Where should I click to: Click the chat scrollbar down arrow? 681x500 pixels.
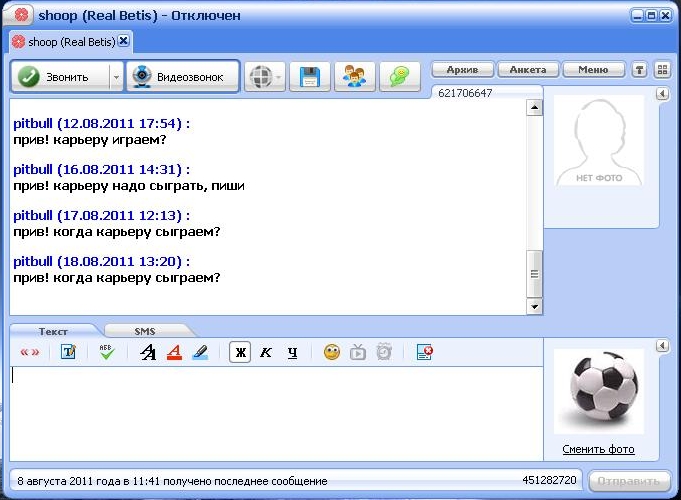click(x=534, y=307)
